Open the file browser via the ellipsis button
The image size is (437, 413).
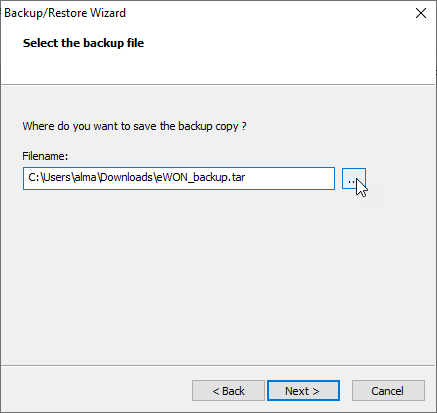pyautogui.click(x=353, y=179)
